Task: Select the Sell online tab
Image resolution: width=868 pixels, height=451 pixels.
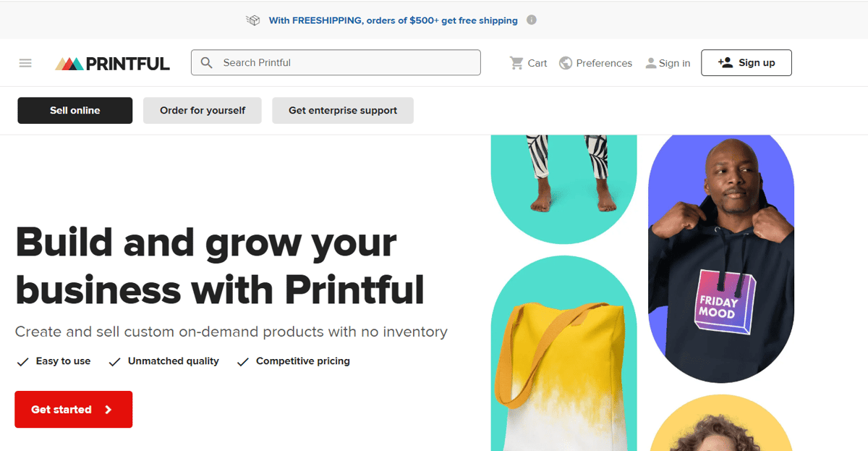Action: click(75, 111)
